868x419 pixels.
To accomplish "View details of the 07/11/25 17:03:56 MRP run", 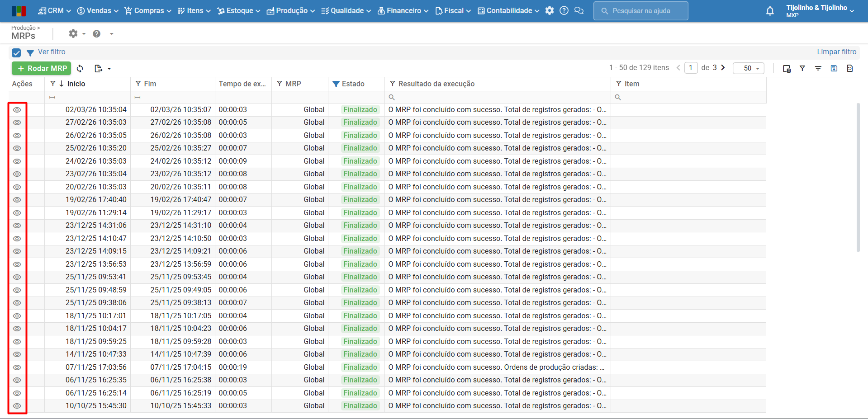I will click(17, 367).
